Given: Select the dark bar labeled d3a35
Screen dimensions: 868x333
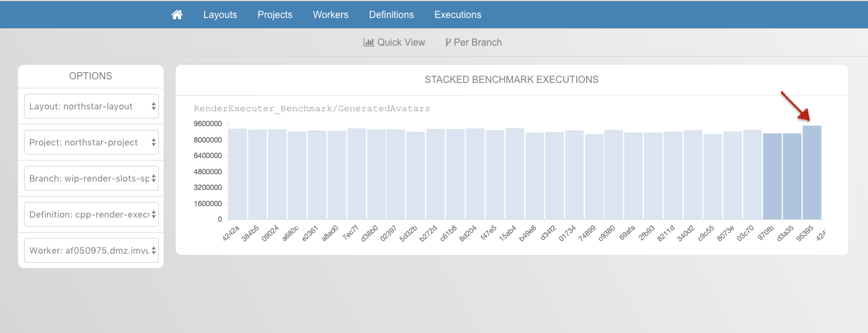Looking at the screenshot, I should [792, 177].
